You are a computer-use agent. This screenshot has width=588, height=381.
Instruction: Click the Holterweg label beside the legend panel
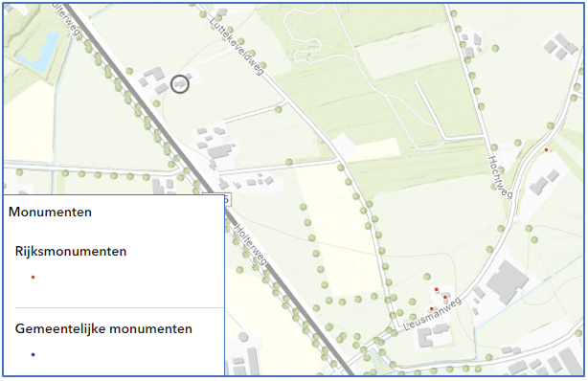tap(251, 245)
